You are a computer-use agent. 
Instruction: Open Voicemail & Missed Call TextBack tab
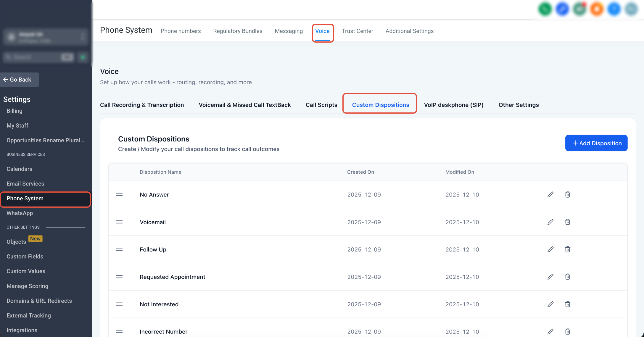[x=244, y=105]
